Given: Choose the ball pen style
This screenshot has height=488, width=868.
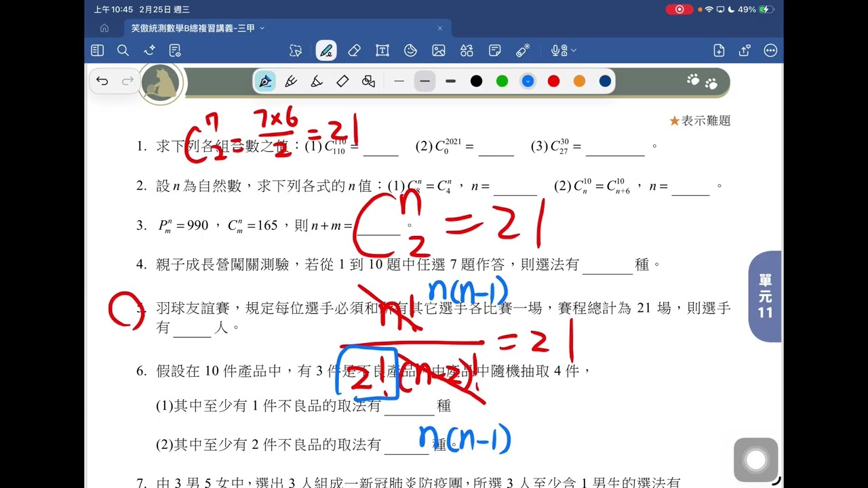Looking at the screenshot, I should (291, 81).
